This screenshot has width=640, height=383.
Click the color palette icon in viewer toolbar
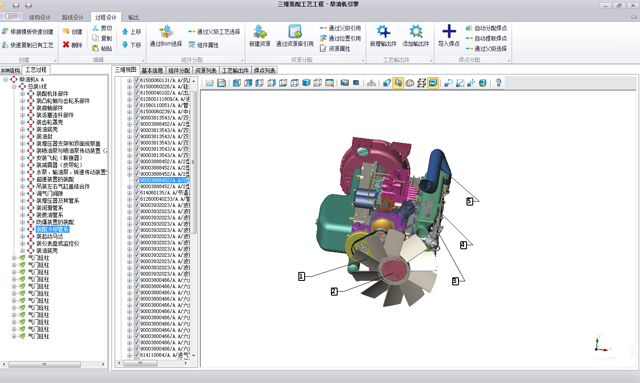409,83
